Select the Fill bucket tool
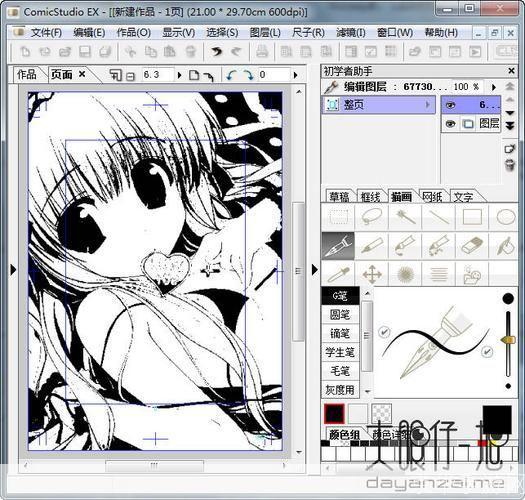Image resolution: width=525 pixels, height=500 pixels. (x=505, y=245)
